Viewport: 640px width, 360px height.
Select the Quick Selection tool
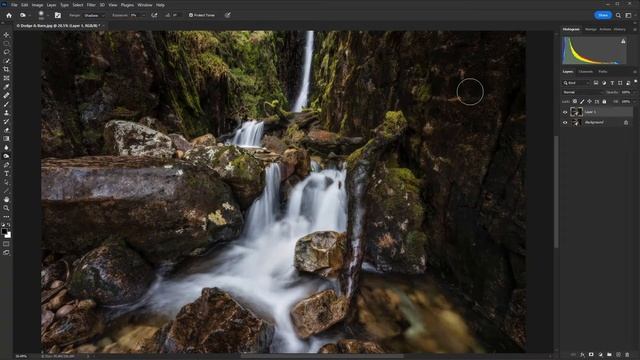(x=6, y=61)
